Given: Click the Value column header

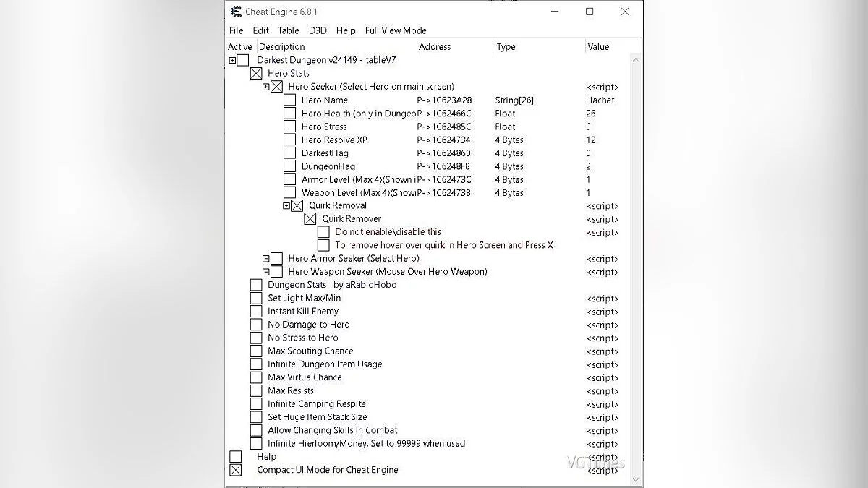Looking at the screenshot, I should coord(598,47).
